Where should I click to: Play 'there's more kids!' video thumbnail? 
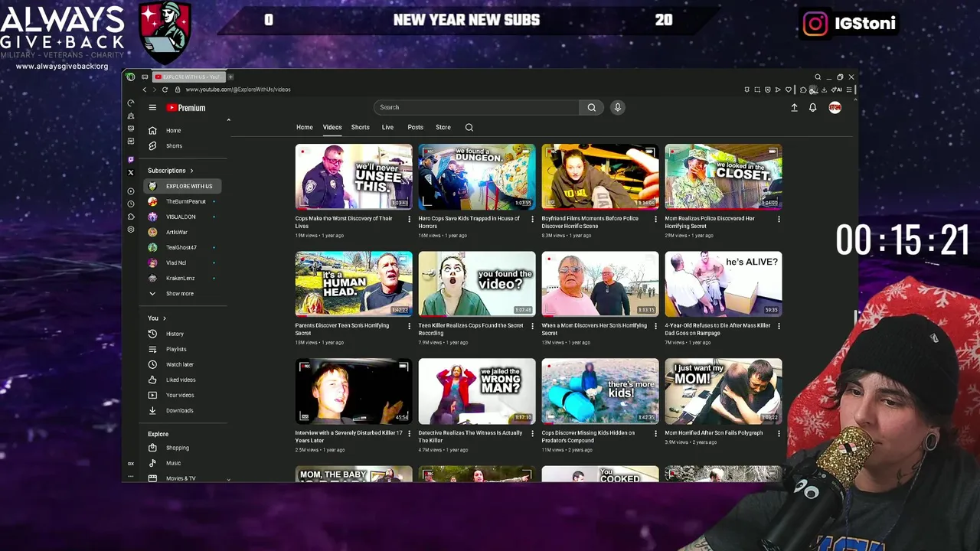(x=600, y=391)
